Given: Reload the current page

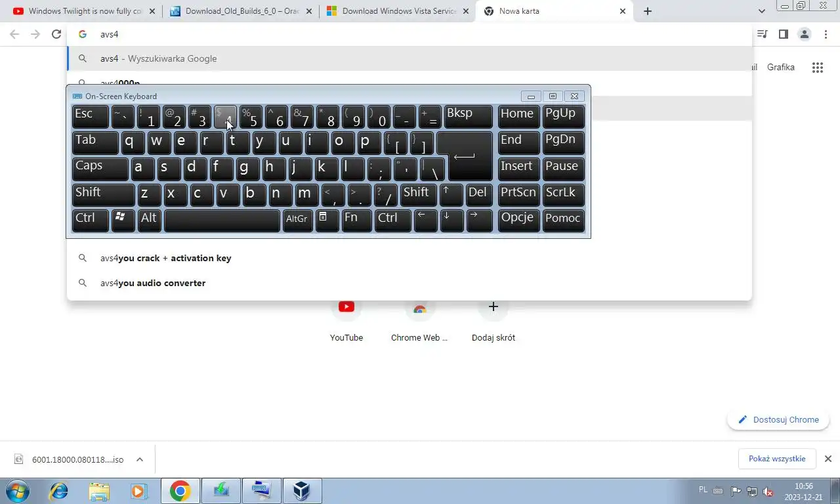Looking at the screenshot, I should coord(56,34).
